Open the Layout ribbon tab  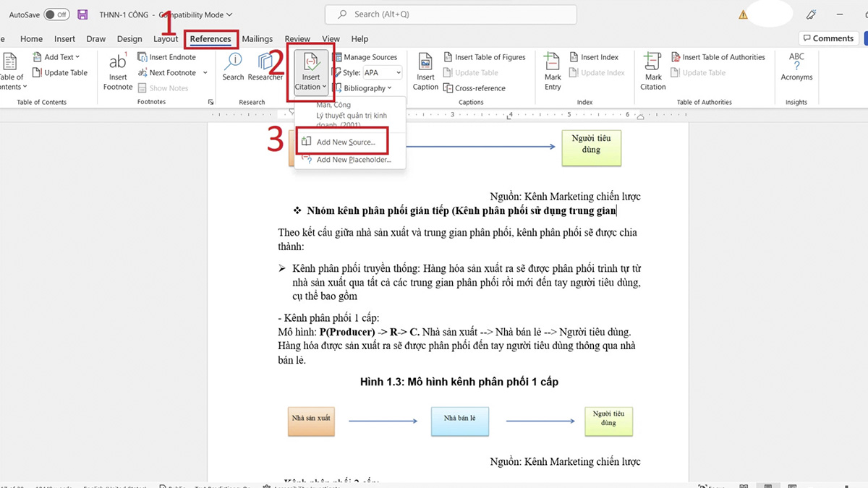pyautogui.click(x=166, y=39)
